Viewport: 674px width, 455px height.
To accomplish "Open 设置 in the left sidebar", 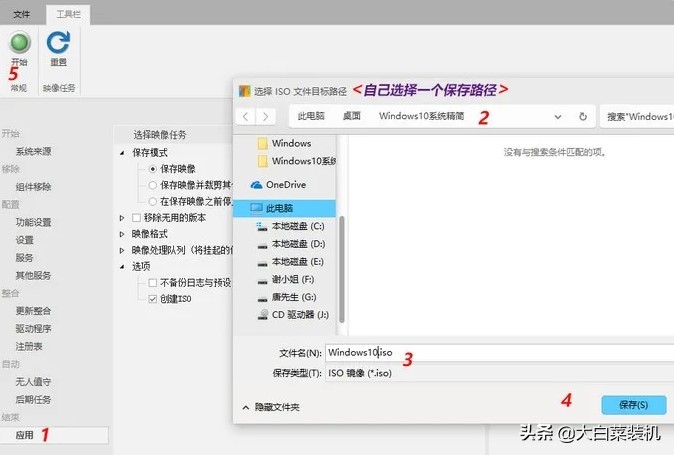I will tap(25, 240).
